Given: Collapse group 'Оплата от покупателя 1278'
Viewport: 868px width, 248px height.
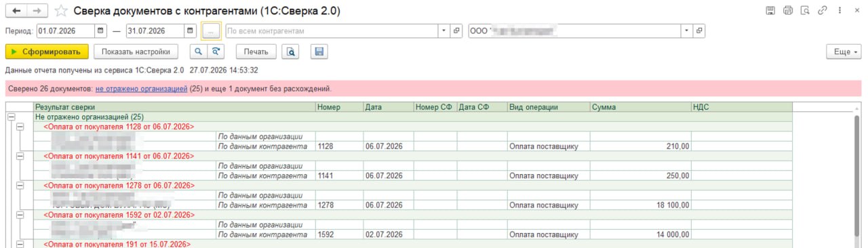Looking at the screenshot, I should [x=20, y=185].
